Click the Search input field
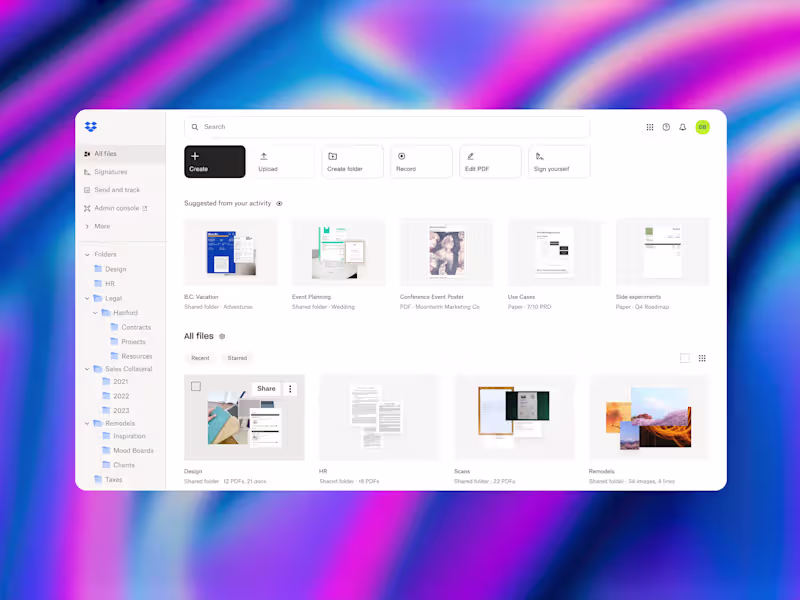This screenshot has width=800, height=600. click(387, 127)
